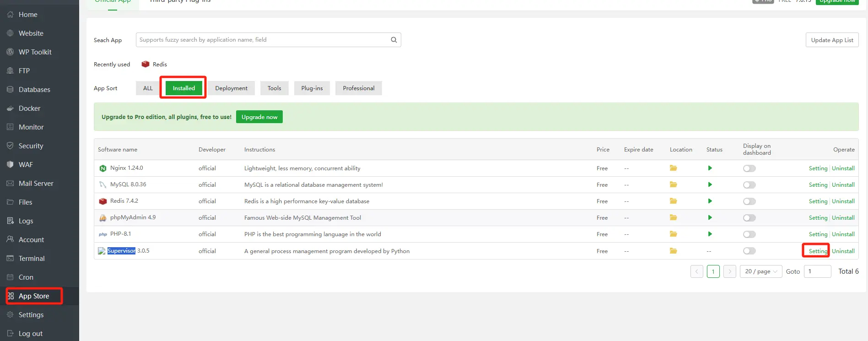This screenshot has height=341, width=868.
Task: Open the phpMyAdmin location folder icon
Action: [x=673, y=217]
